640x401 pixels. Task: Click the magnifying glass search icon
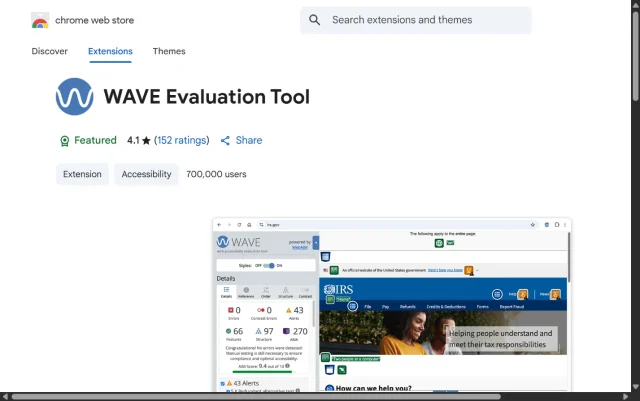coord(314,20)
